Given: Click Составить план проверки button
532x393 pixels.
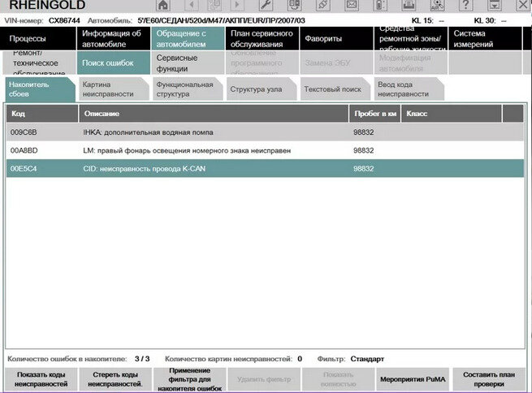Looking at the screenshot, I should point(489,379).
